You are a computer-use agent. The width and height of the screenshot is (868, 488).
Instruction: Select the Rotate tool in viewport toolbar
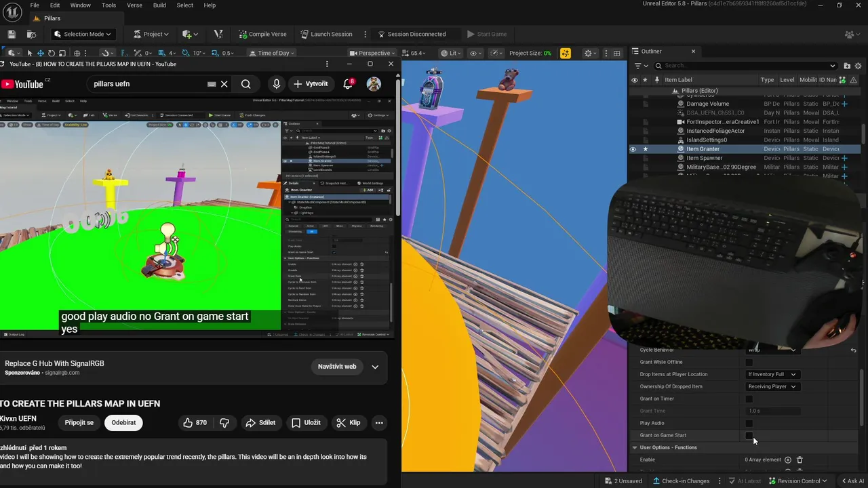pyautogui.click(x=52, y=53)
